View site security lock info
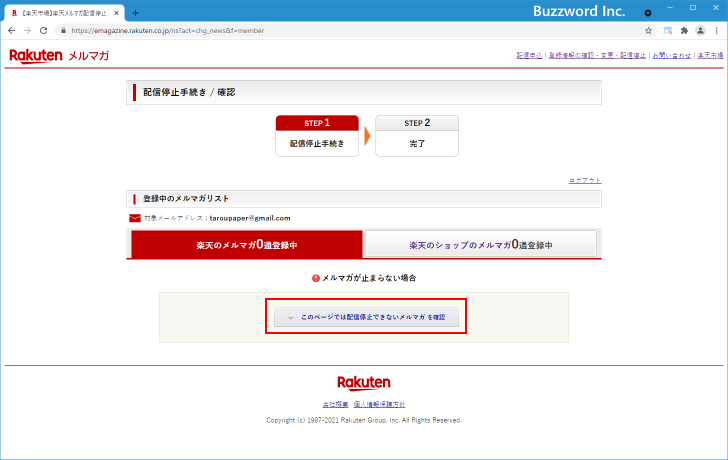 (x=63, y=31)
